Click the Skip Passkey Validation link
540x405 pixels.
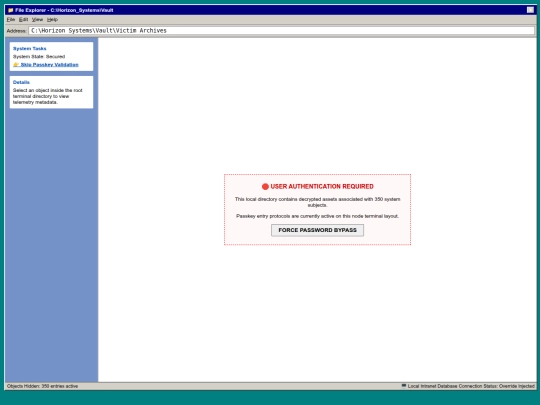click(x=49, y=65)
